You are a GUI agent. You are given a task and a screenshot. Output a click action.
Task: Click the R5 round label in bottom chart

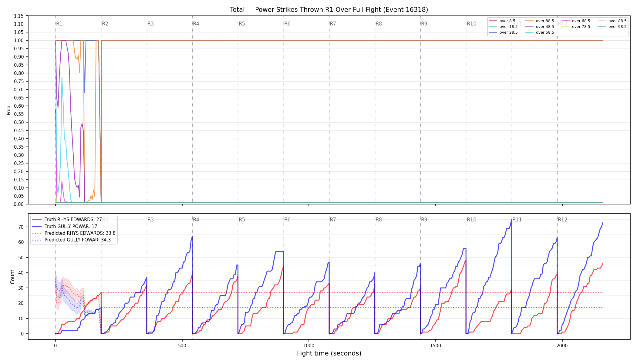pyautogui.click(x=242, y=220)
